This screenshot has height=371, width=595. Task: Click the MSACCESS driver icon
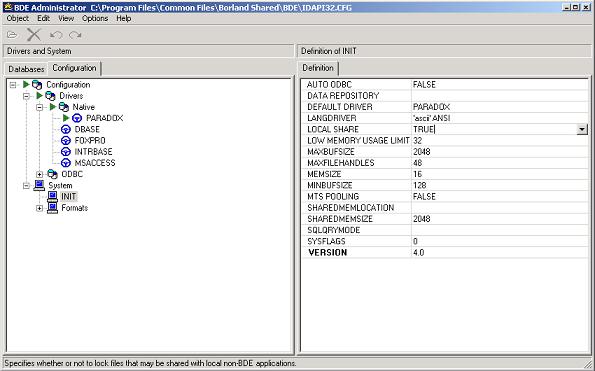coord(66,163)
